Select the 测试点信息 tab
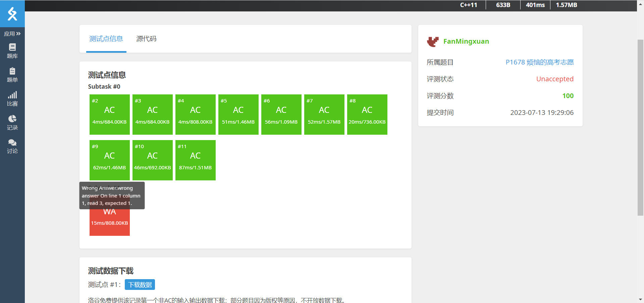 point(106,39)
